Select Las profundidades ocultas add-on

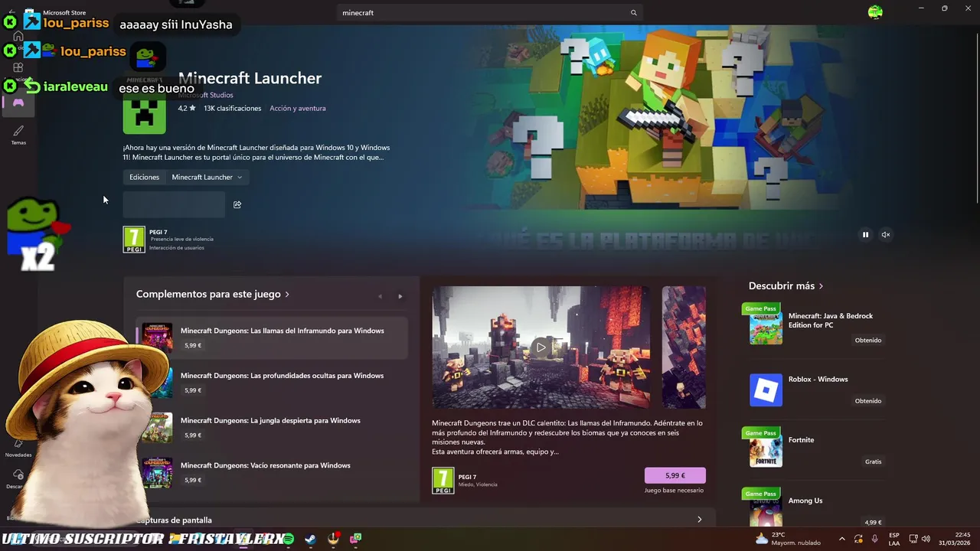pos(272,383)
